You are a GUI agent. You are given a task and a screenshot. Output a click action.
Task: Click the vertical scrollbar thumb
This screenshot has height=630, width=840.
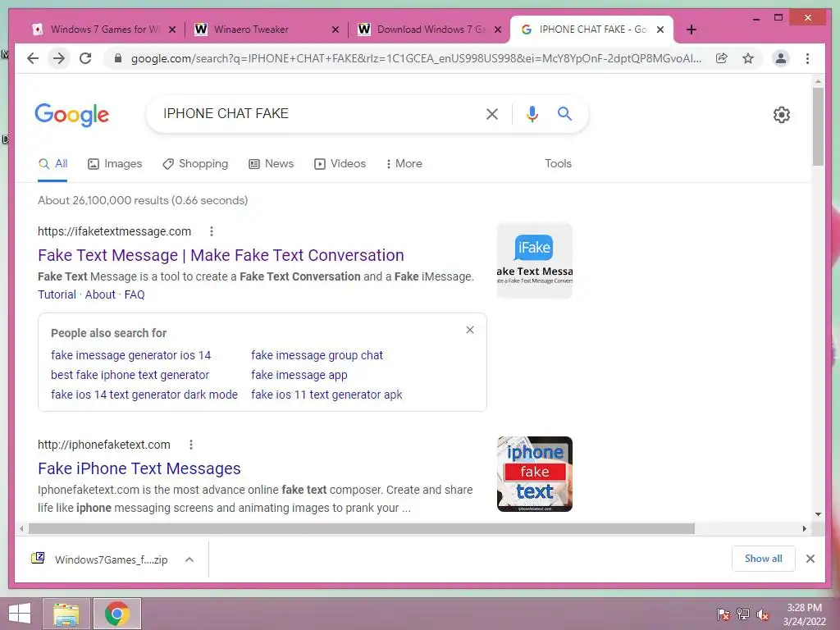pos(818,126)
